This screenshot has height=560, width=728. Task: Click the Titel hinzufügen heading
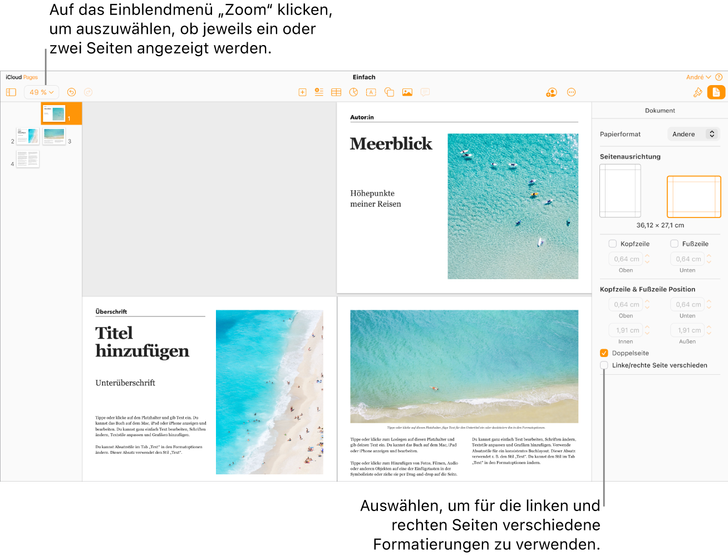[142, 342]
